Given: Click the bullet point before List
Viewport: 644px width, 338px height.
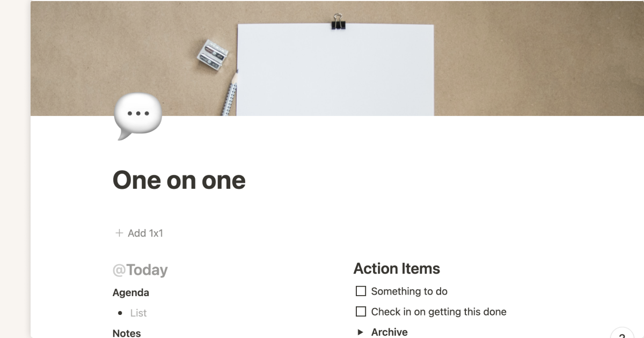Looking at the screenshot, I should point(120,313).
